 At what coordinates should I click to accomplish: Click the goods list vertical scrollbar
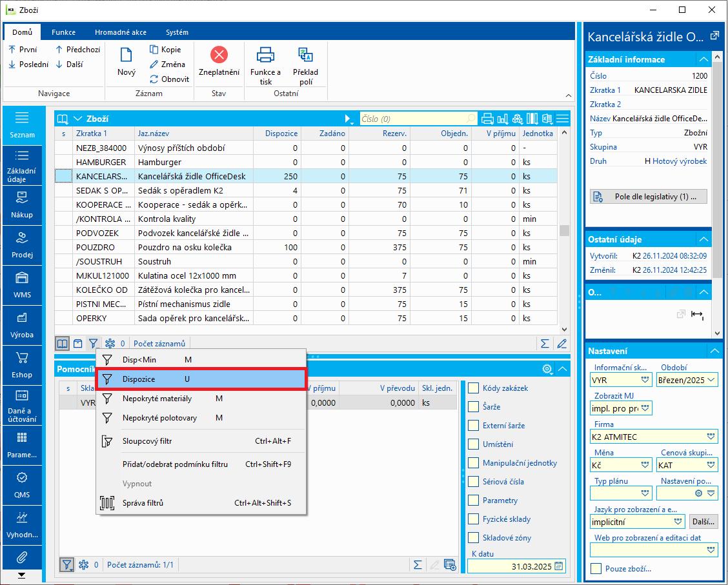click(x=564, y=230)
